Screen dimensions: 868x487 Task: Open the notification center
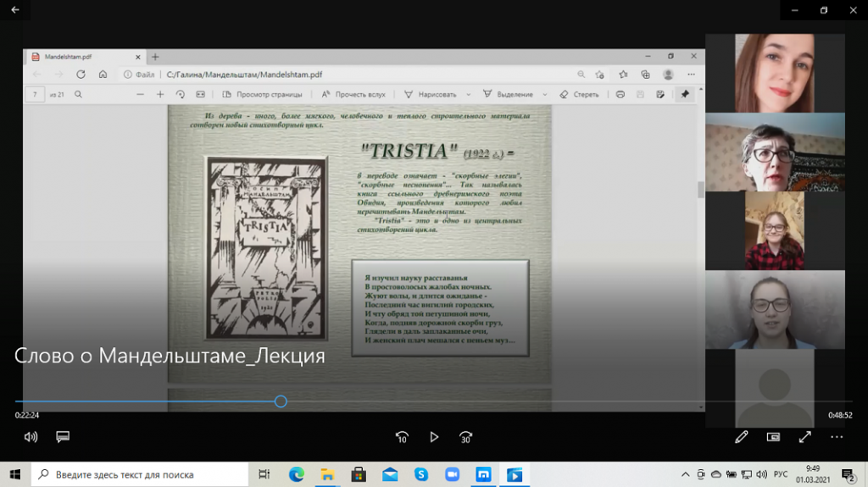pyautogui.click(x=849, y=474)
